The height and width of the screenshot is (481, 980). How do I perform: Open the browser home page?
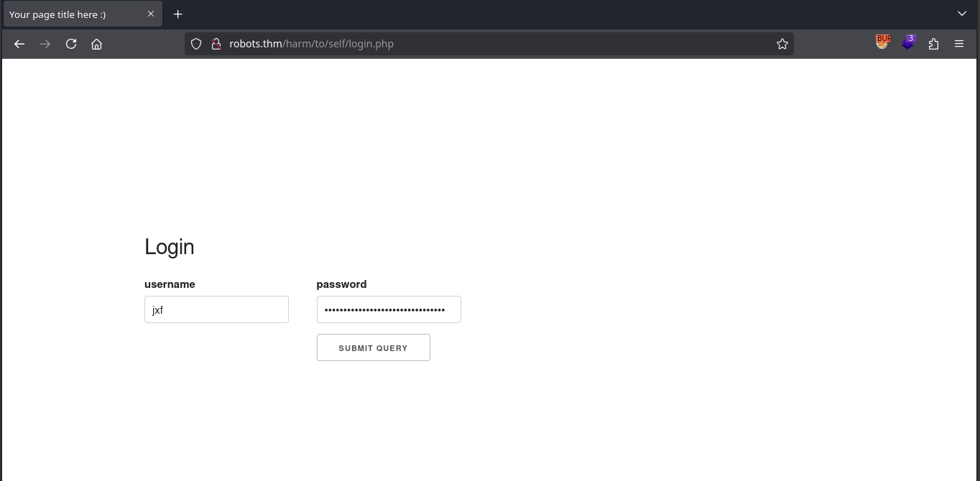coord(97,44)
